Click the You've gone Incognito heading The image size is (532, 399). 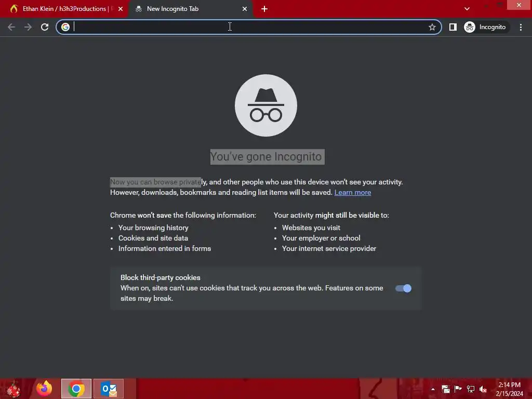coord(268,157)
